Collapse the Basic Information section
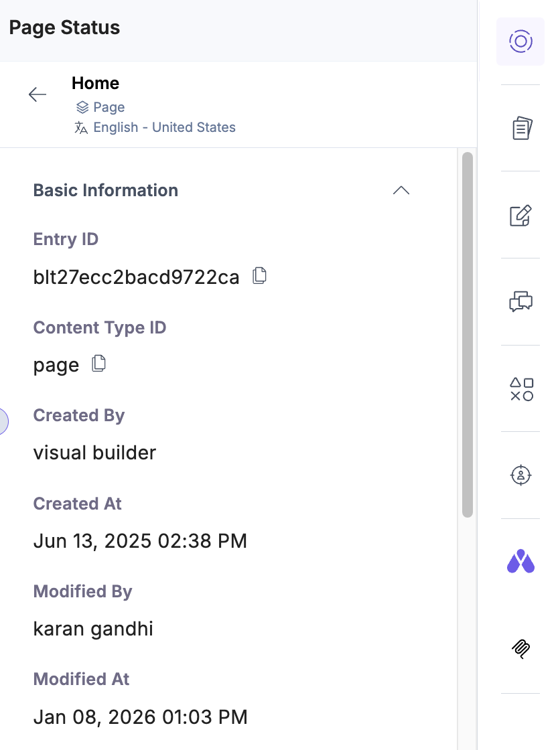Screen dimensions: 560x750 point(401,190)
